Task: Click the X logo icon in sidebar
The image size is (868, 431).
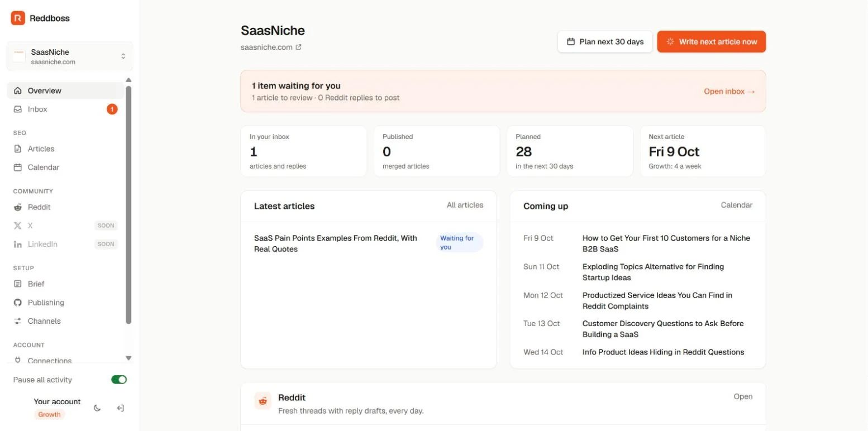Action: tap(18, 226)
